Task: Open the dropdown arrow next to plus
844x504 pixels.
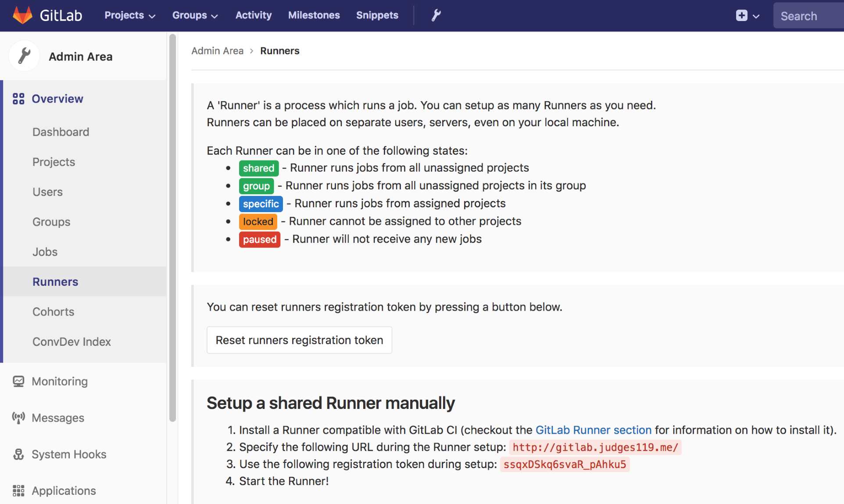Action: click(756, 16)
